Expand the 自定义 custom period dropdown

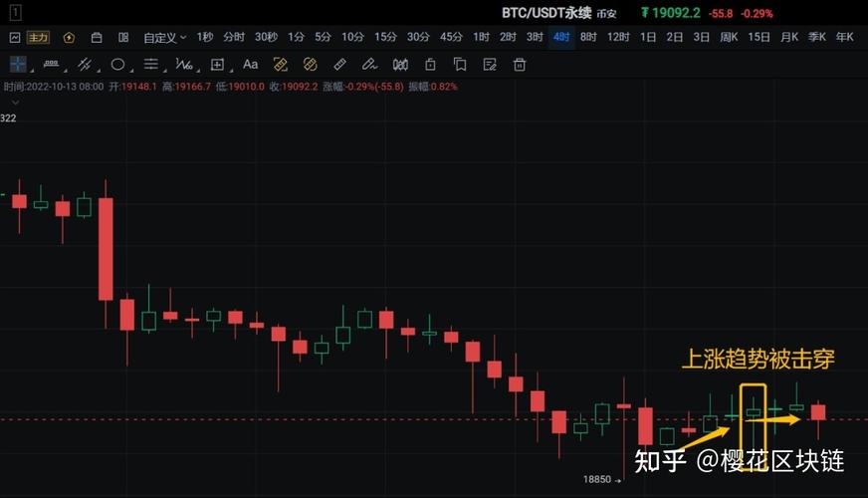click(164, 37)
